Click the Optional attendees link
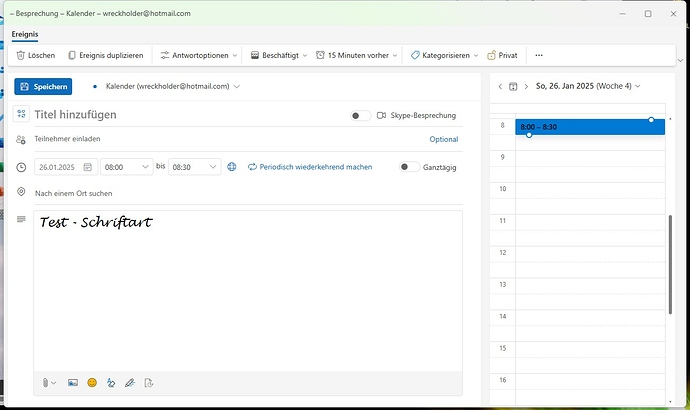The image size is (690, 410). 444,139
